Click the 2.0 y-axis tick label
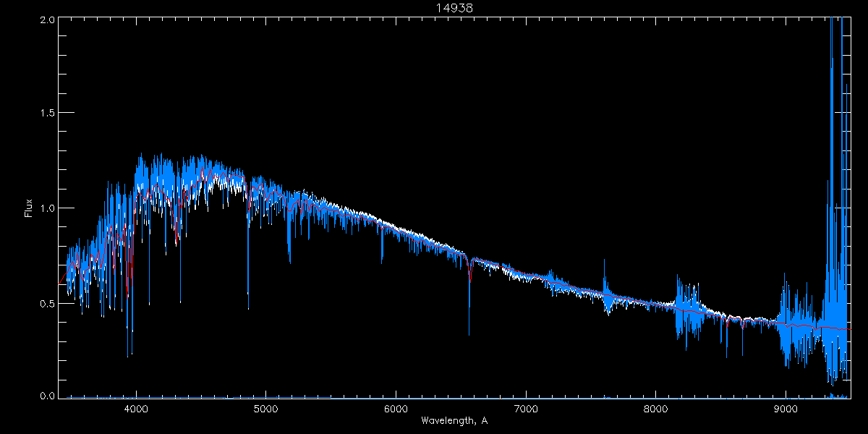 pyautogui.click(x=46, y=20)
